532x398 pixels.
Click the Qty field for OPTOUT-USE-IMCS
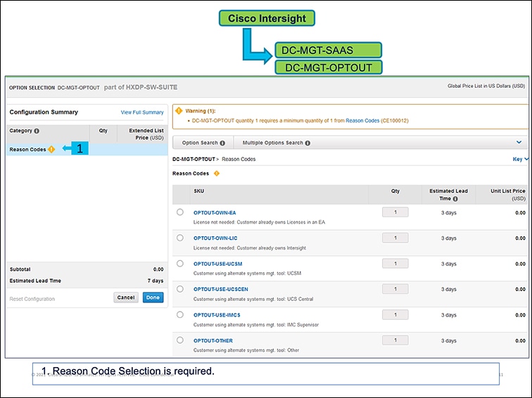395,314
